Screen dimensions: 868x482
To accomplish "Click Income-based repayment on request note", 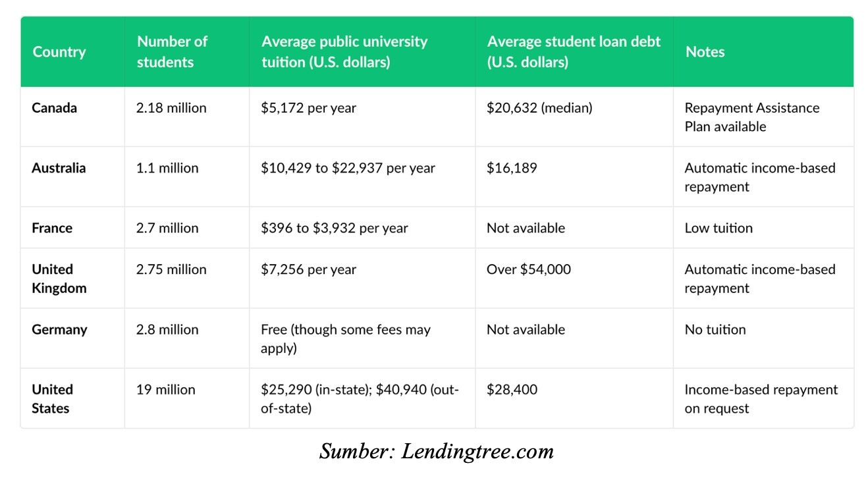I will (x=761, y=398).
